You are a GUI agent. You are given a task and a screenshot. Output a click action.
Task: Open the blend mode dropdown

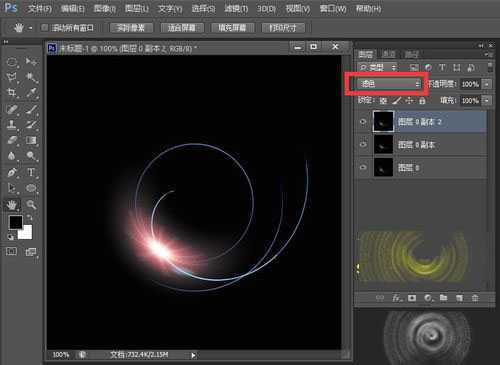pos(388,84)
